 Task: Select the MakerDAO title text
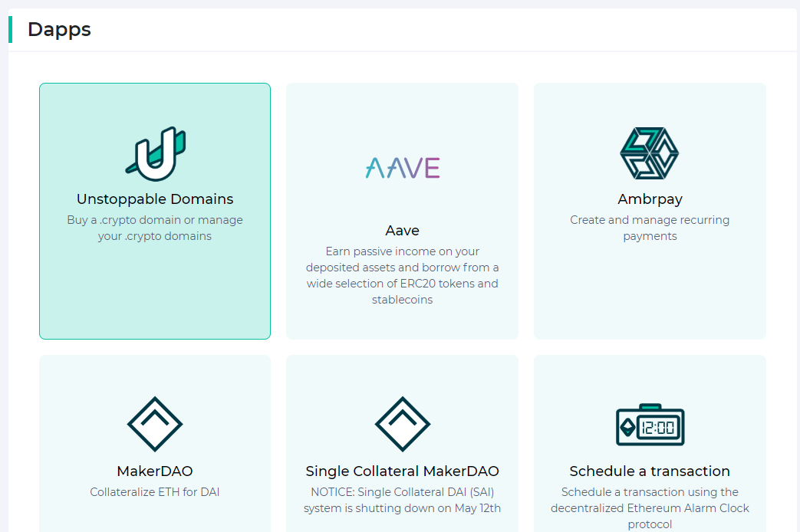tap(155, 471)
